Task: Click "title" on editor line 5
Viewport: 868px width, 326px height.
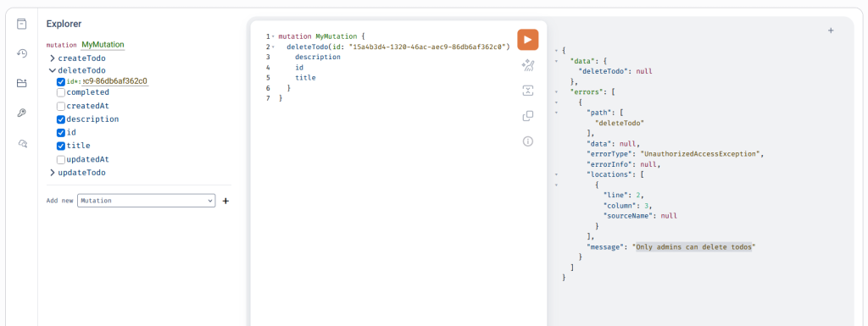Action: (x=305, y=78)
